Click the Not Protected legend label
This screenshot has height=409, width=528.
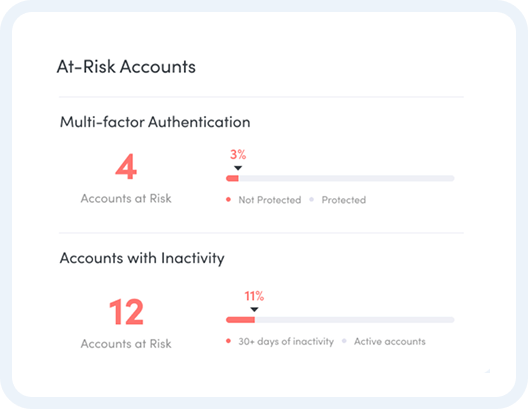pos(270,200)
